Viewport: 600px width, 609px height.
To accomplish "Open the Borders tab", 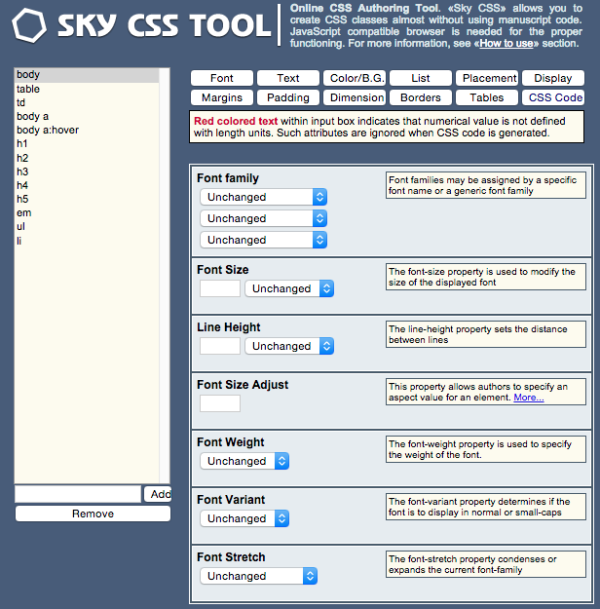I will [x=421, y=97].
